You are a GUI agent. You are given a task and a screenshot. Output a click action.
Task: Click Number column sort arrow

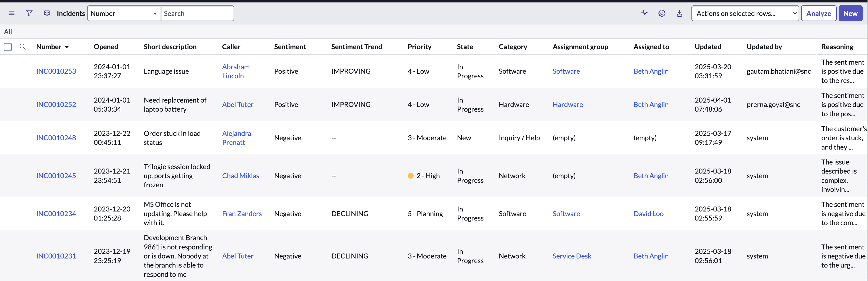point(67,47)
